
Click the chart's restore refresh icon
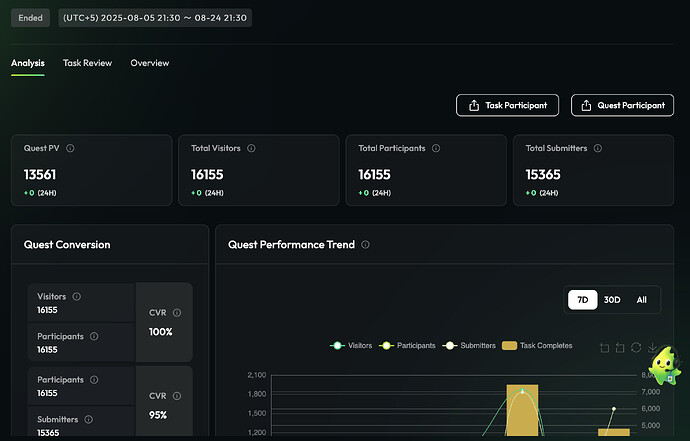636,347
